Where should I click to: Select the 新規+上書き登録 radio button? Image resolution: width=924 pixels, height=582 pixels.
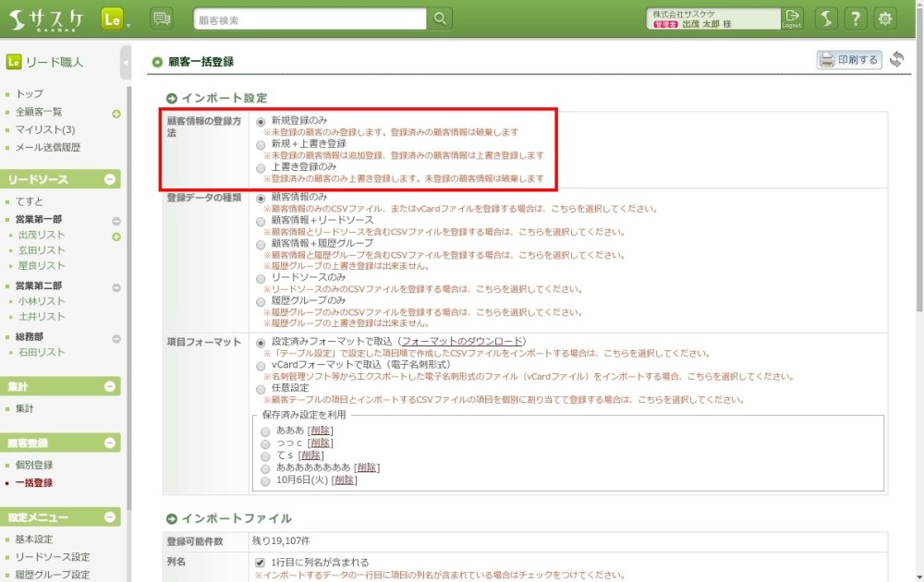(261, 145)
